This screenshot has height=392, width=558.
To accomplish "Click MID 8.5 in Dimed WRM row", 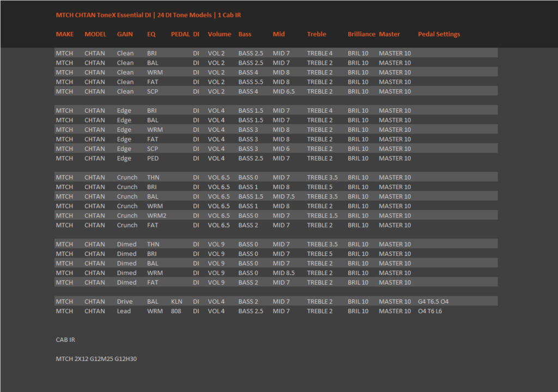I will [283, 273].
